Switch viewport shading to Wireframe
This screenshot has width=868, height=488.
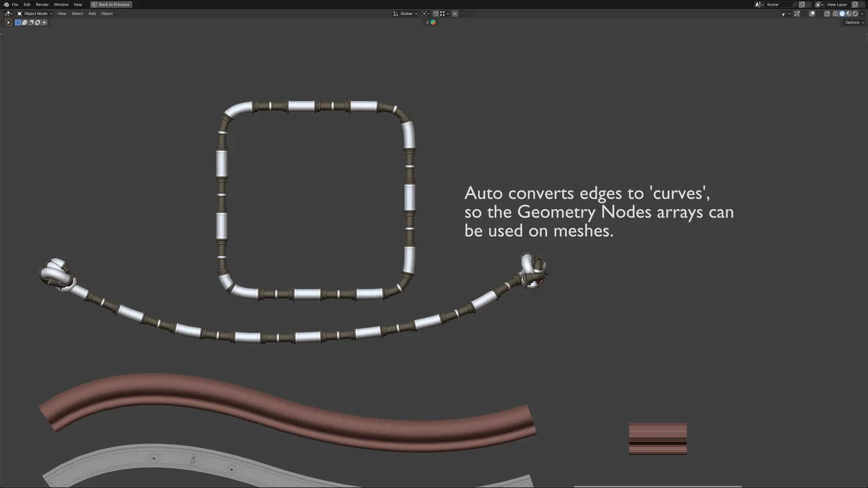(835, 14)
